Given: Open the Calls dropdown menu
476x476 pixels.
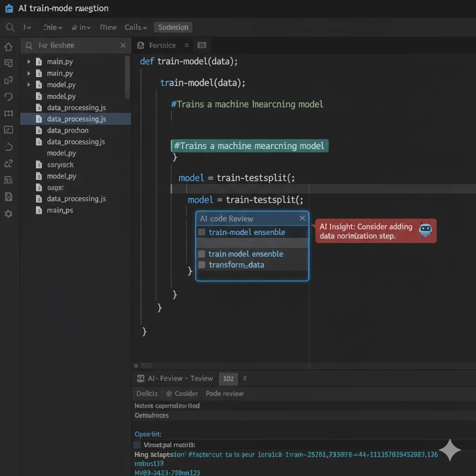Looking at the screenshot, I should (136, 27).
